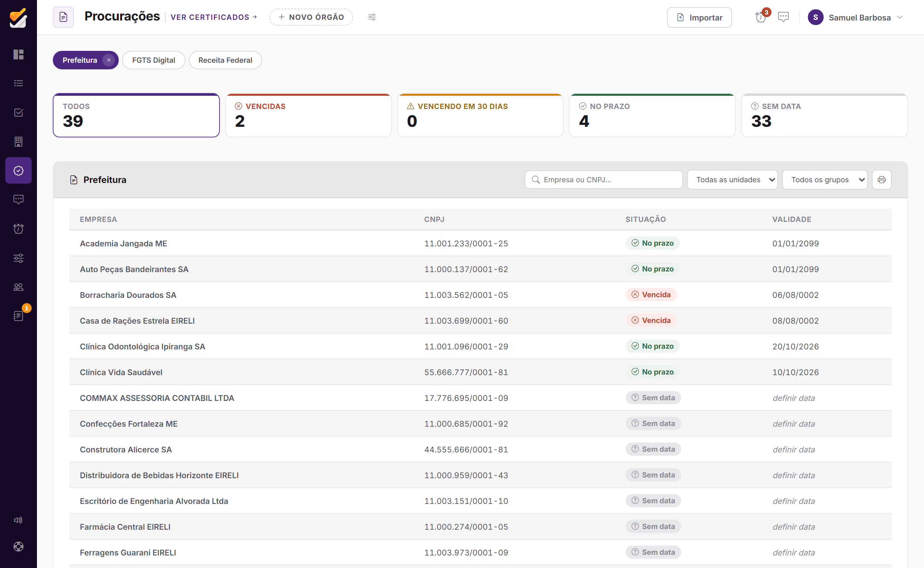Focus the Empresa ou CNPJ search field
This screenshot has width=924, height=568.
(x=604, y=180)
